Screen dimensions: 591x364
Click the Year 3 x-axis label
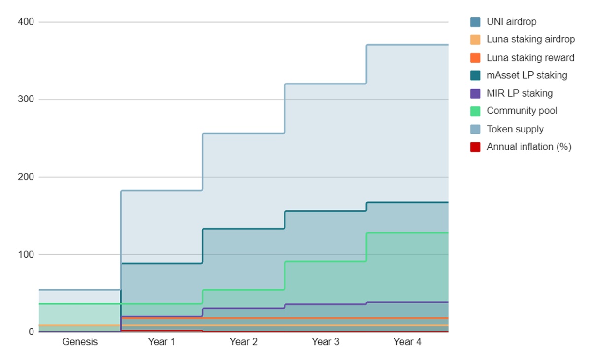pos(325,342)
